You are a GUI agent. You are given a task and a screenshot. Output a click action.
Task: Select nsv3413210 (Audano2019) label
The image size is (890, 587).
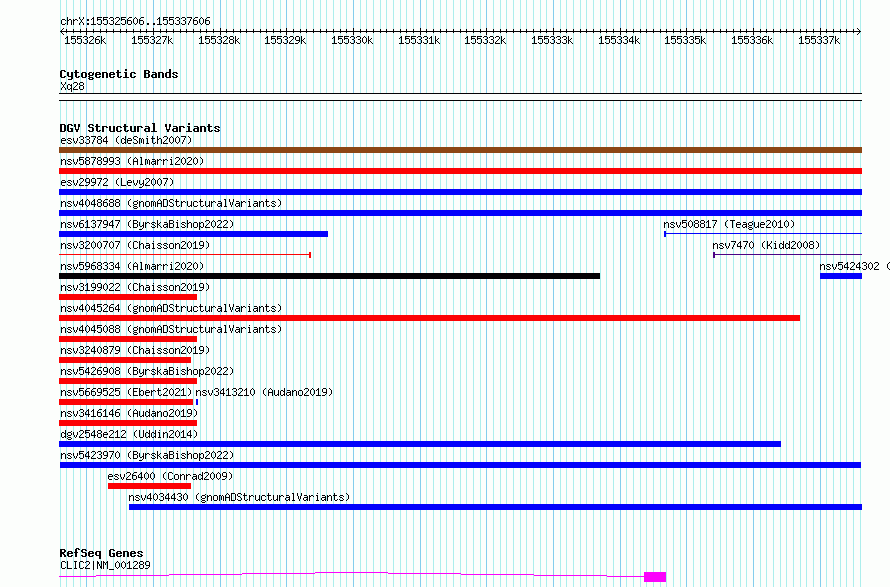coord(264,392)
